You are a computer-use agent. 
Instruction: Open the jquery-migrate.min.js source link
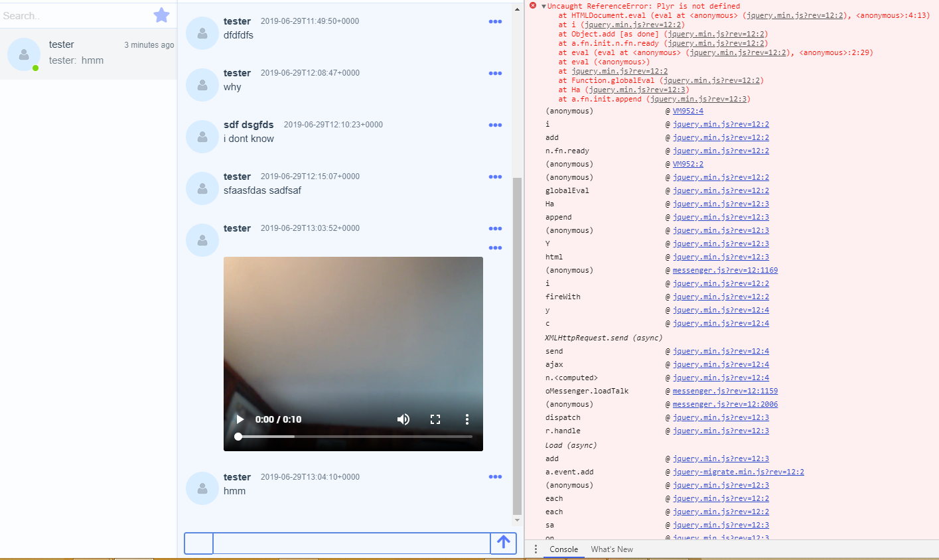click(x=738, y=472)
